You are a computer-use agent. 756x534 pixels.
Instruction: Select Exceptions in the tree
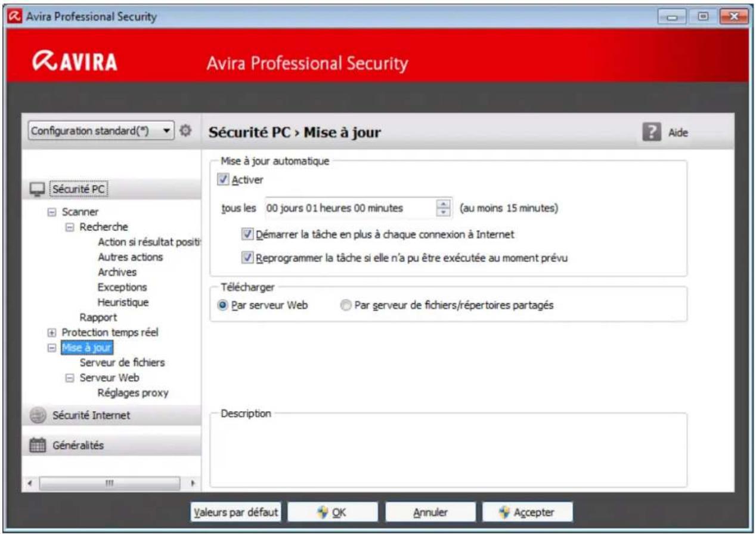(x=122, y=287)
